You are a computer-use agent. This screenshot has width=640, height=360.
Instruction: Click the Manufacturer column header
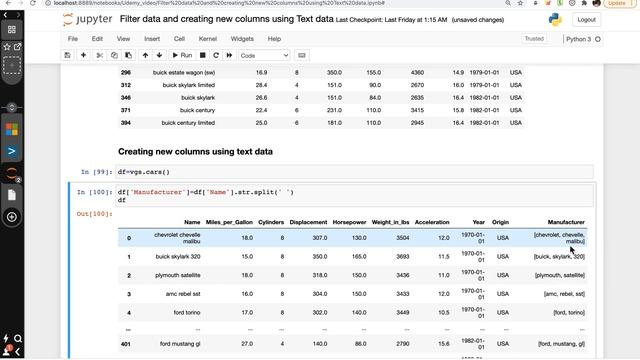pyautogui.click(x=566, y=222)
